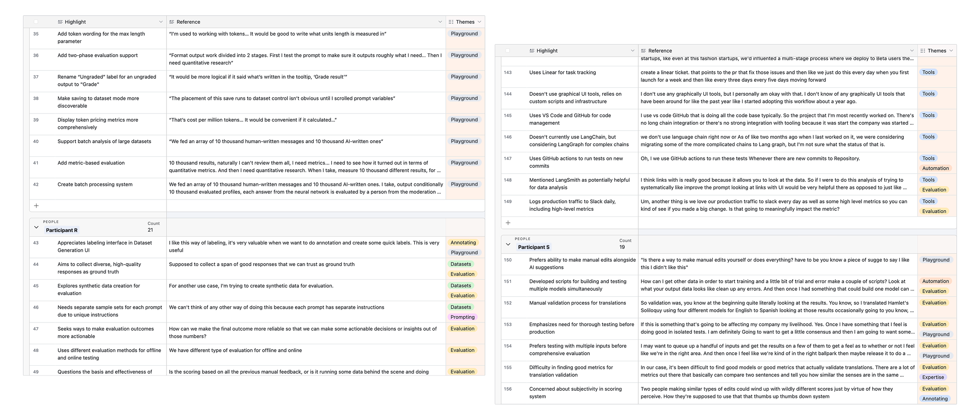The width and height of the screenshot is (980, 420).
Task: Click the Reference field icon in the right table header
Action: 643,51
